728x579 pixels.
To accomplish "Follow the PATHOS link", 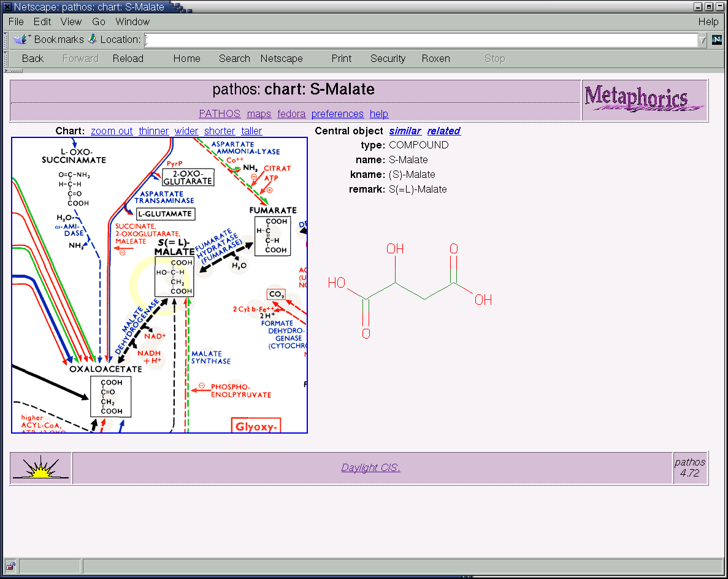I will 220,113.
